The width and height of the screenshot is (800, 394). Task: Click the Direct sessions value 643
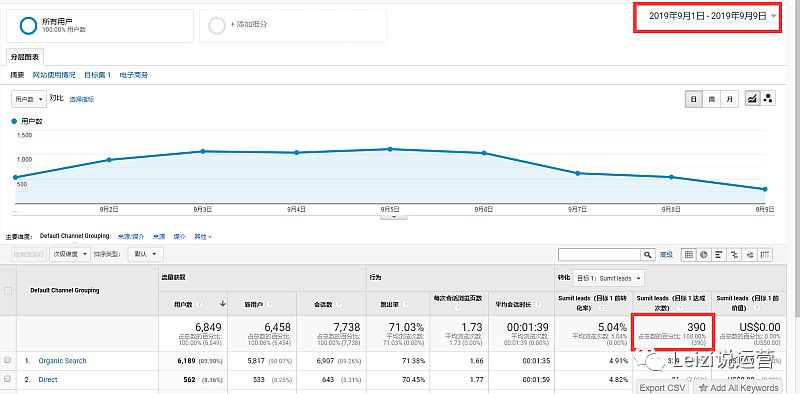[328, 380]
